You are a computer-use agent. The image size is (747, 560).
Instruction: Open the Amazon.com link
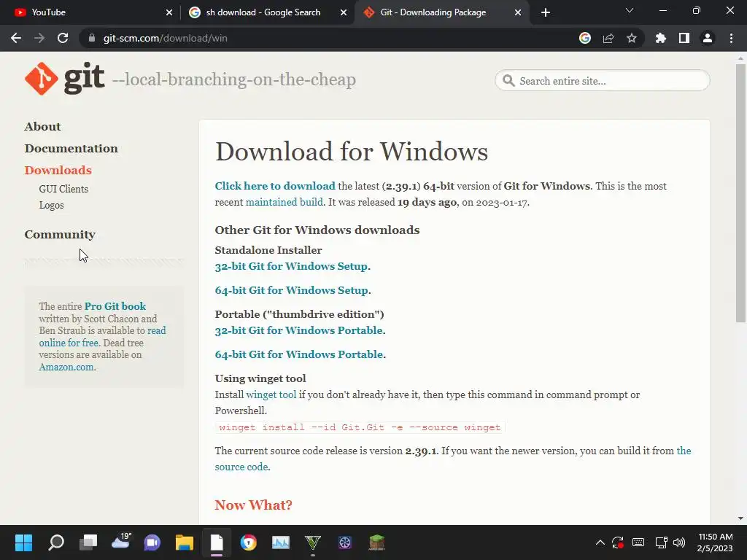[x=66, y=367]
